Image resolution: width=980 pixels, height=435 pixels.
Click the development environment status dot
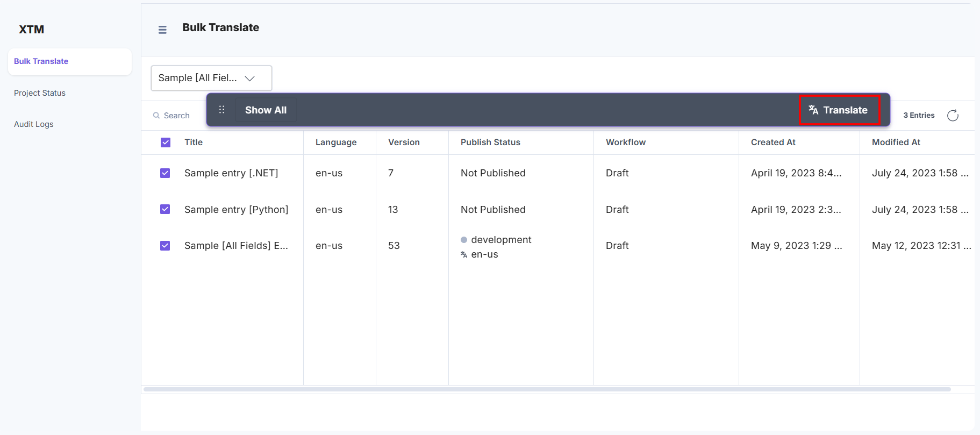(464, 240)
